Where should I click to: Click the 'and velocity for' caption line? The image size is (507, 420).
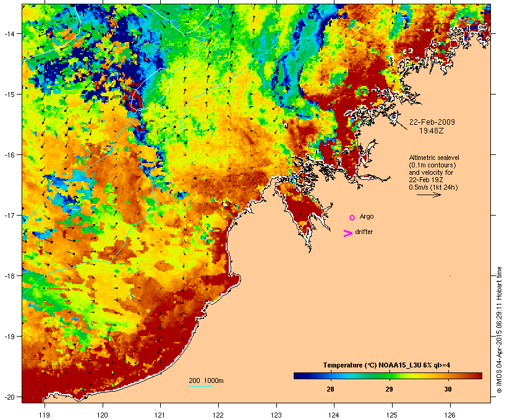pyautogui.click(x=431, y=172)
